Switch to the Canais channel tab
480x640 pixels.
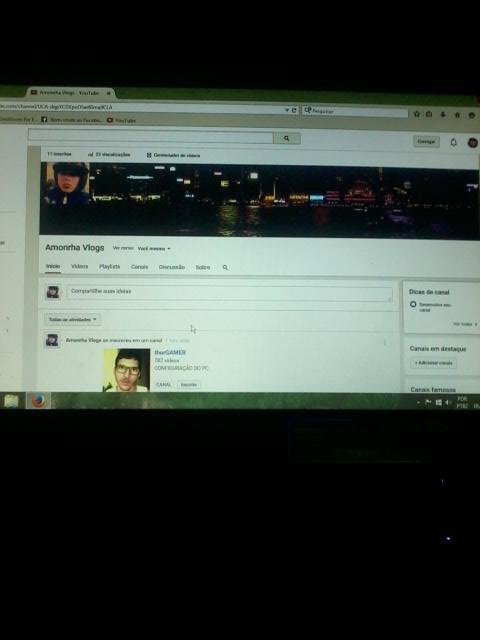pyautogui.click(x=140, y=267)
